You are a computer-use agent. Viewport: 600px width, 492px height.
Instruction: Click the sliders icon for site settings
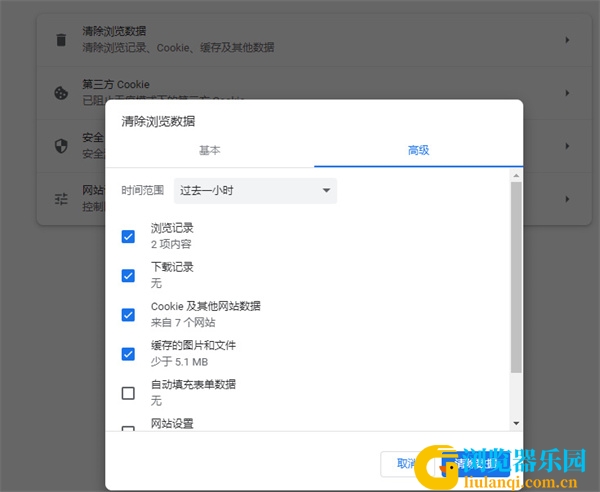tap(61, 199)
